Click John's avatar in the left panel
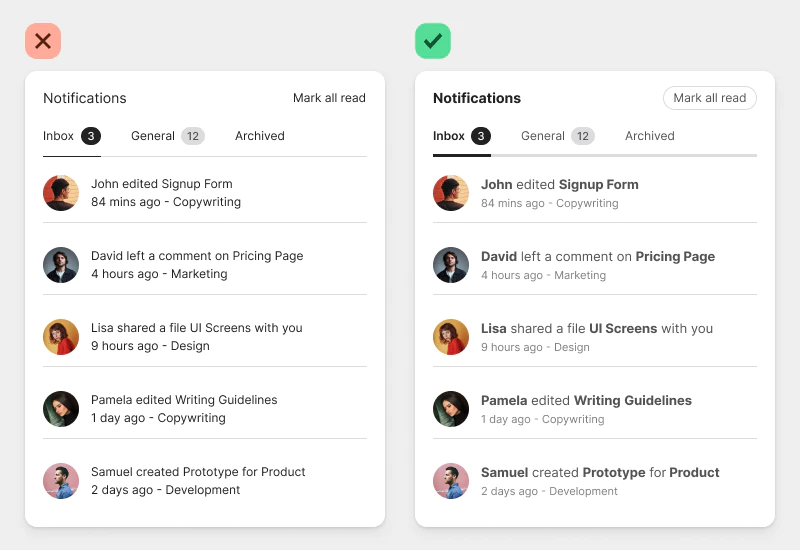The height and width of the screenshot is (550, 800). click(61, 193)
